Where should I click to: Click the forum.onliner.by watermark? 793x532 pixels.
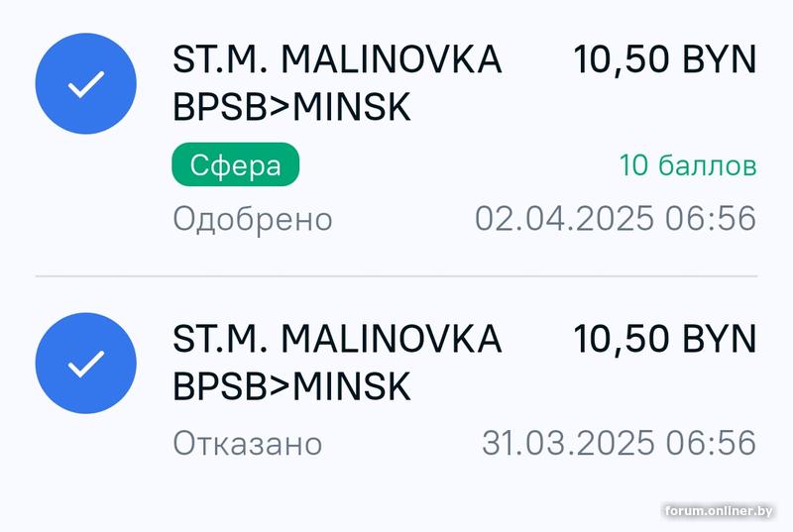(x=718, y=511)
